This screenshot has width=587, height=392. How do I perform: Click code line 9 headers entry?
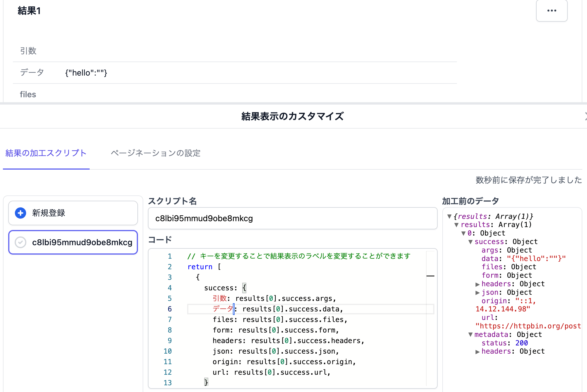[x=289, y=340]
